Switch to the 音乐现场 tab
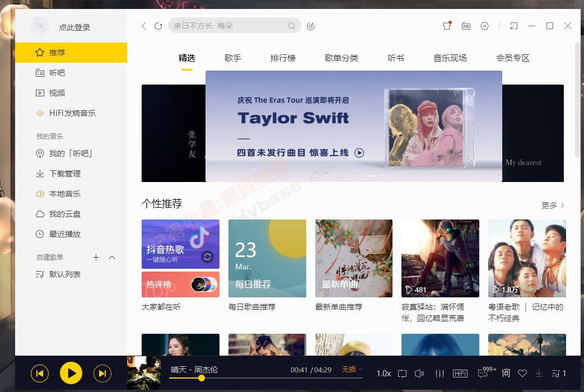Screen dimensions: 584x392 click(450, 58)
